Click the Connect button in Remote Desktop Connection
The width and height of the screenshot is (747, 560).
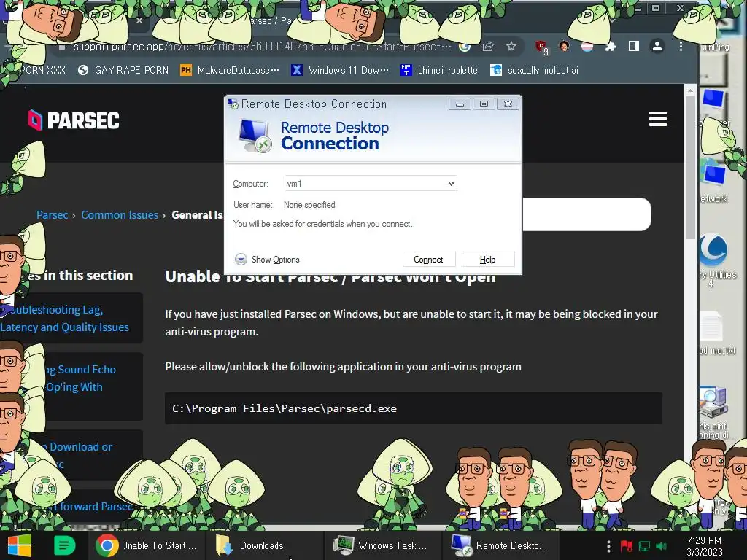428,260
